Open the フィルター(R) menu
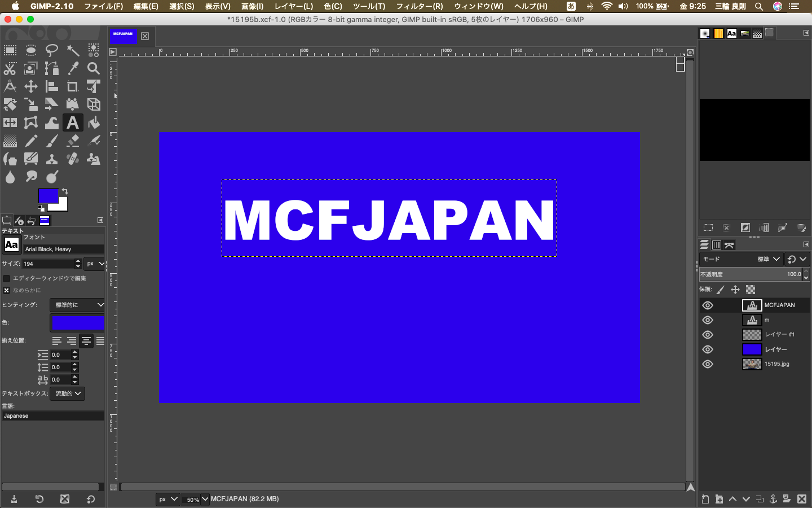 pos(419,6)
